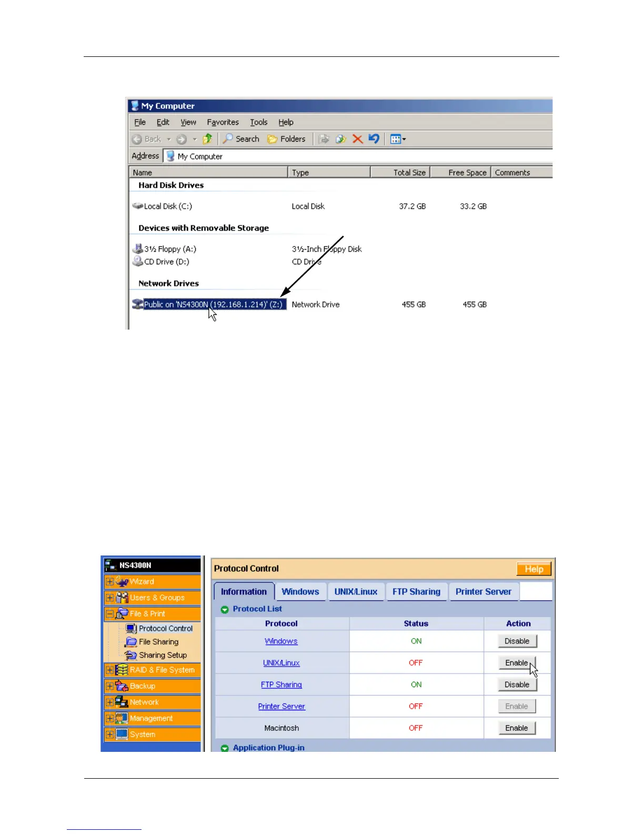Collapse the File & Print node
This screenshot has height=834, width=644.
point(109,614)
